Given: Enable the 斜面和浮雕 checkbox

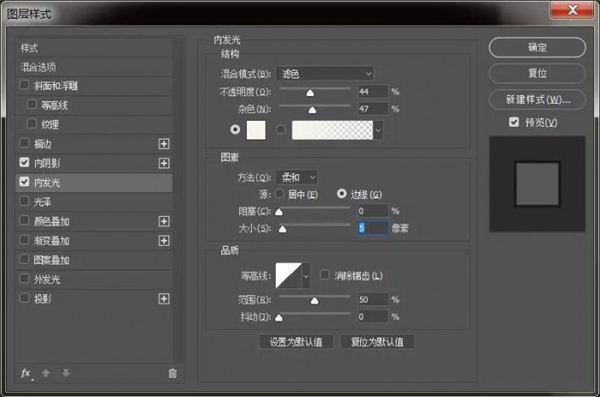Looking at the screenshot, I should pyautogui.click(x=24, y=85).
